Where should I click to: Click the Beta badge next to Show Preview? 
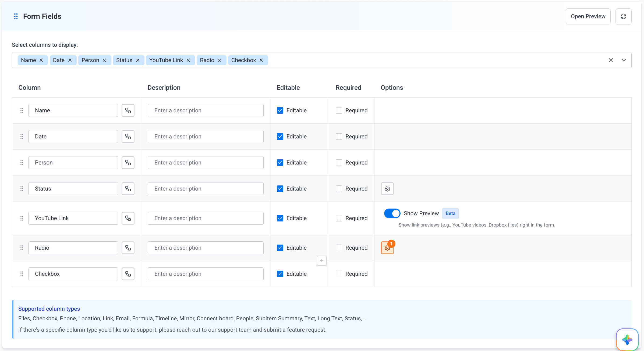(450, 213)
